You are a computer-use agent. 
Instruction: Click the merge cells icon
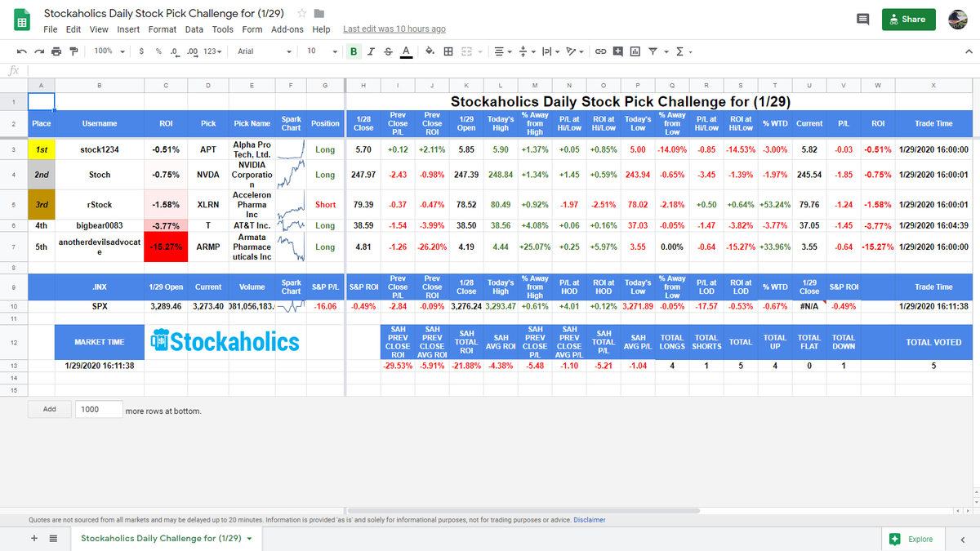tap(466, 51)
